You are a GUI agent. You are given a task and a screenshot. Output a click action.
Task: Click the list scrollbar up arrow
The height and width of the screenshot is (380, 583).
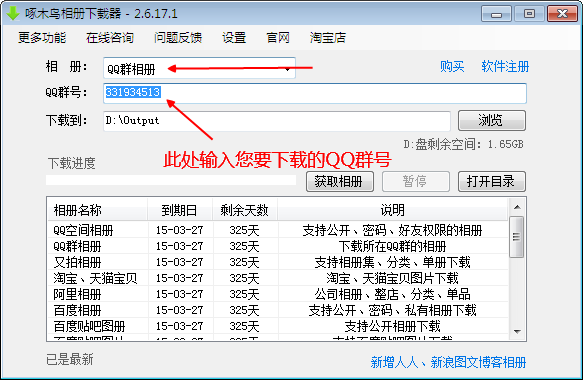[x=517, y=207]
